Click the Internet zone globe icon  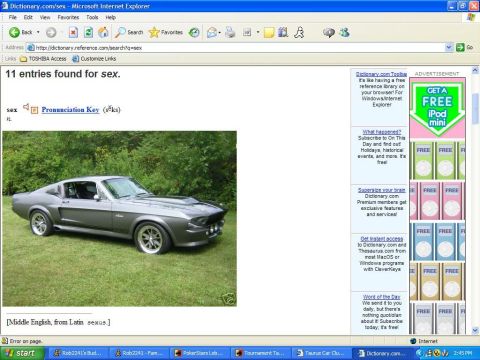tap(413, 341)
